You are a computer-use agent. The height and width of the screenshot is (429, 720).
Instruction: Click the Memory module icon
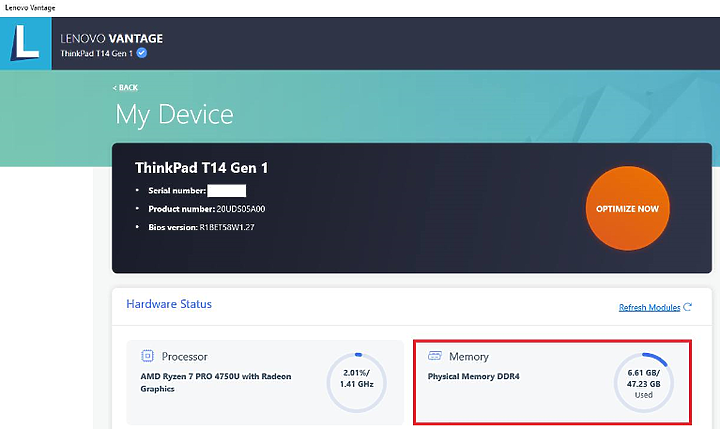[x=434, y=356]
